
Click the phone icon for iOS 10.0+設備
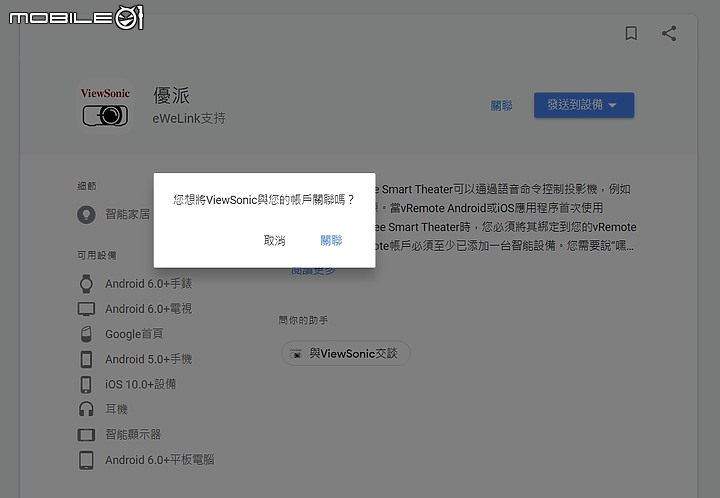click(86, 384)
